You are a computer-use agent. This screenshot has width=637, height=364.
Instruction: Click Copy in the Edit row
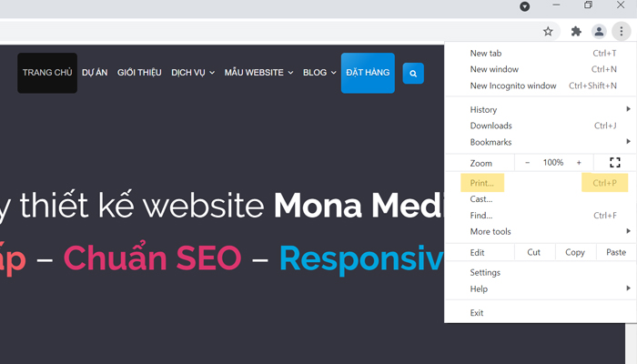click(575, 252)
